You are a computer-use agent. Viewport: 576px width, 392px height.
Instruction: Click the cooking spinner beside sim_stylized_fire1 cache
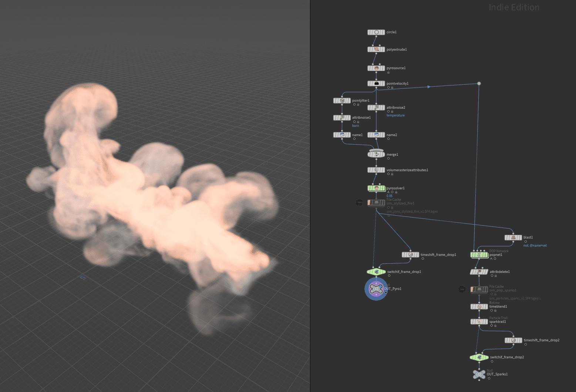point(359,202)
